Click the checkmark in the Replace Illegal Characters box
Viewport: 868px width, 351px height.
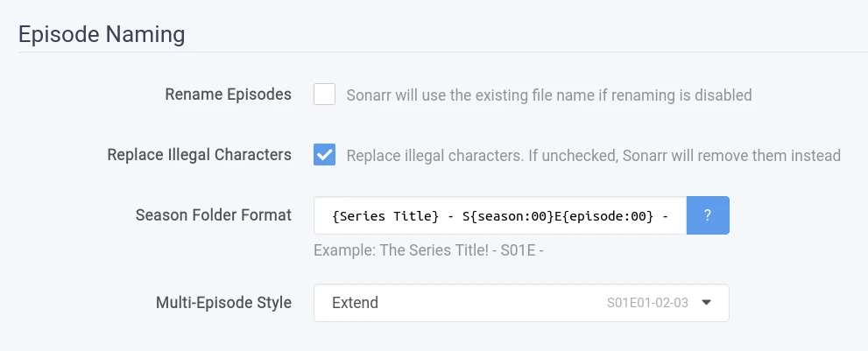[x=325, y=155]
